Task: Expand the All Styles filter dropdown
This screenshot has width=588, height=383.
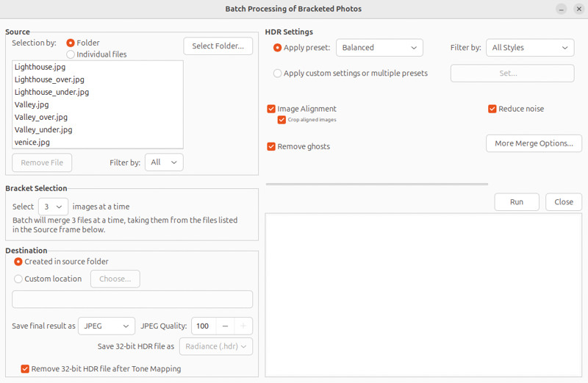Action: click(530, 48)
